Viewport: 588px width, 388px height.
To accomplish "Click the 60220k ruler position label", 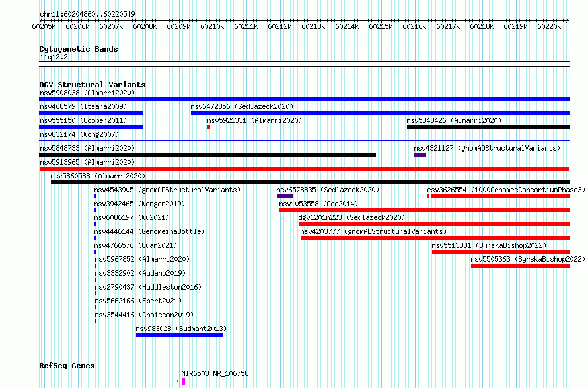I will click(x=549, y=26).
